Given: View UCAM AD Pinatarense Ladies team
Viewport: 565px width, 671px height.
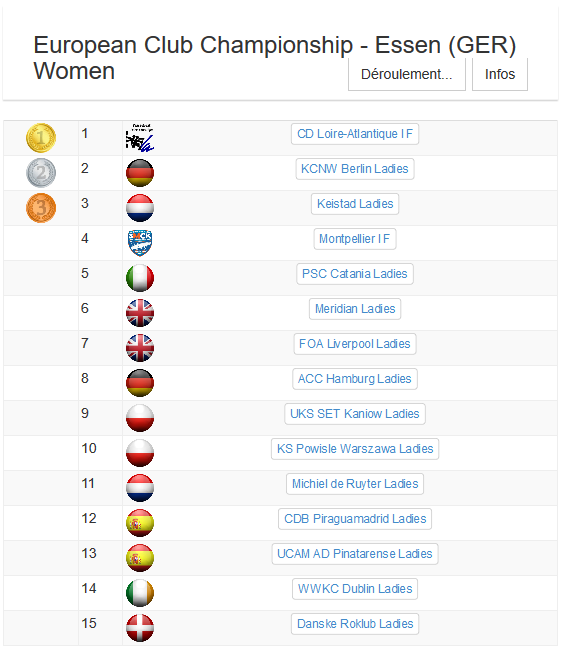Looking at the screenshot, I should pos(355,554).
